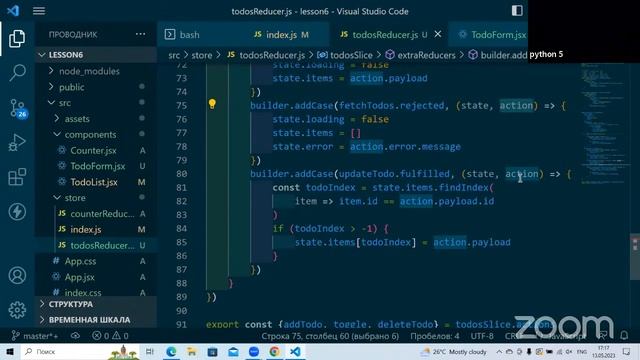Click the src breadcrumb segment

point(174,55)
